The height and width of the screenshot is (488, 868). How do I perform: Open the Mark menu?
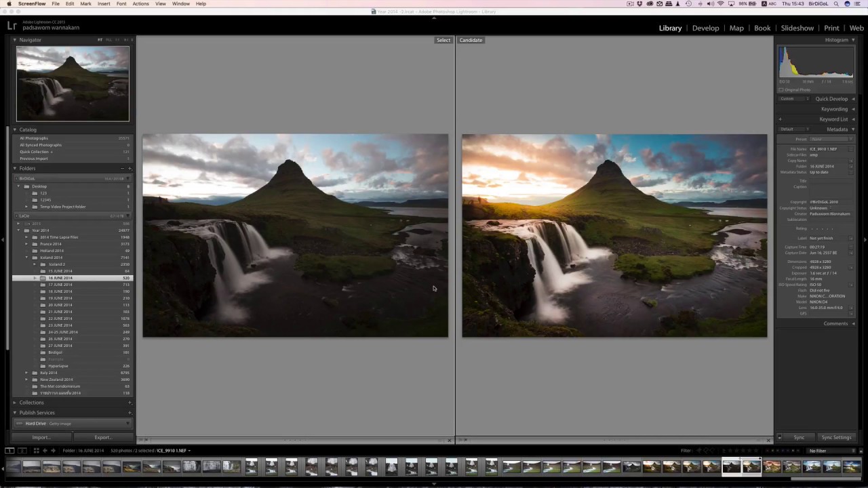click(85, 3)
